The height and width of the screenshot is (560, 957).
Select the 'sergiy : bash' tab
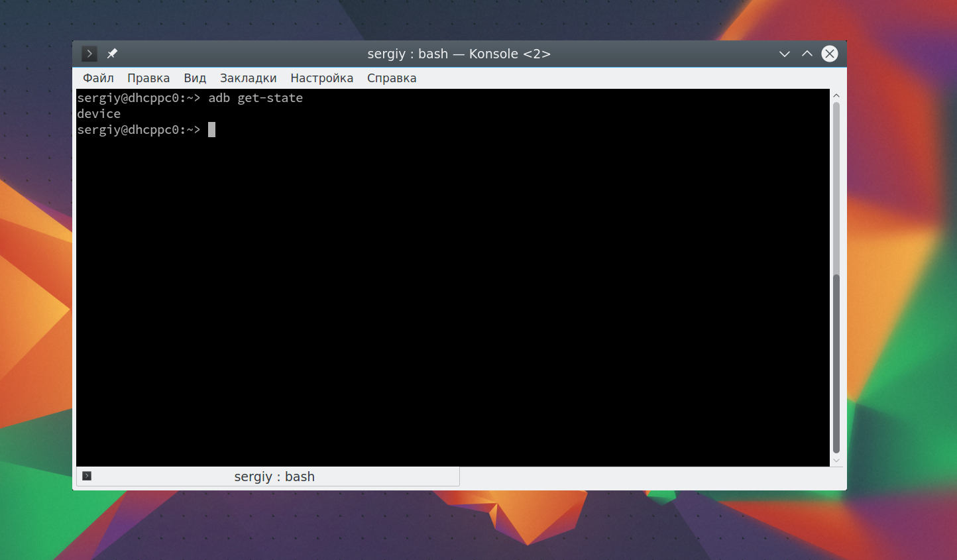point(268,476)
